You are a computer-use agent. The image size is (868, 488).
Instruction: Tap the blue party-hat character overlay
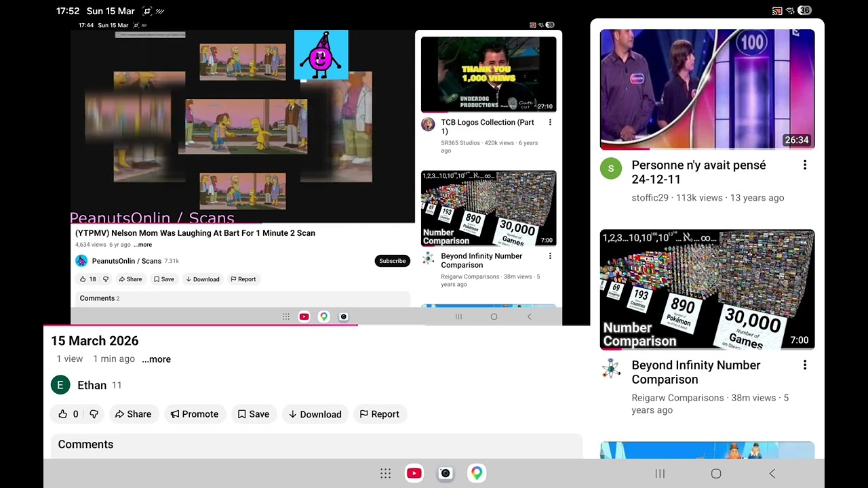point(321,55)
